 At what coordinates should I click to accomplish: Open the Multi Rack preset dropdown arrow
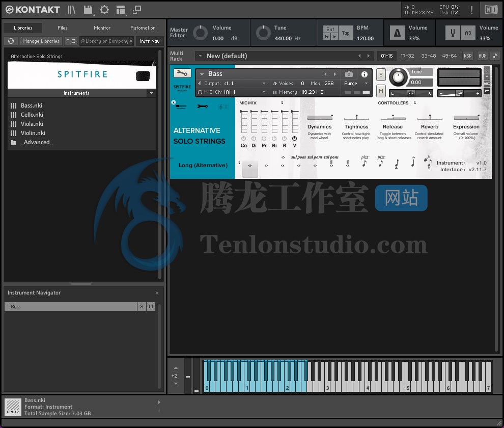coord(200,56)
